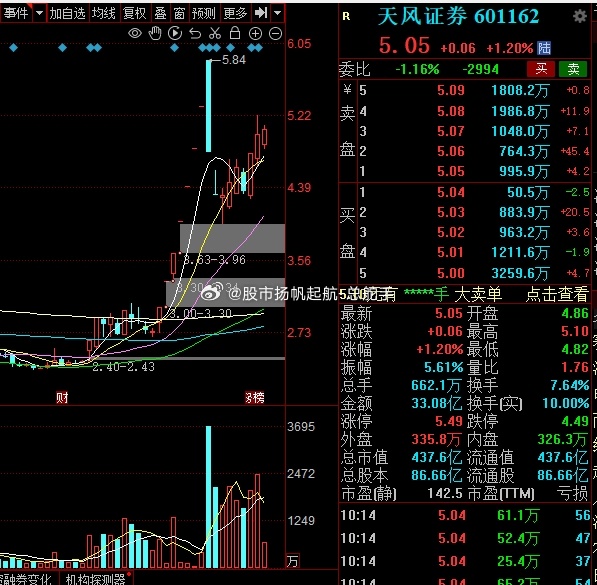
Task: Click sell level 4 price 5.08
Action: (451, 111)
